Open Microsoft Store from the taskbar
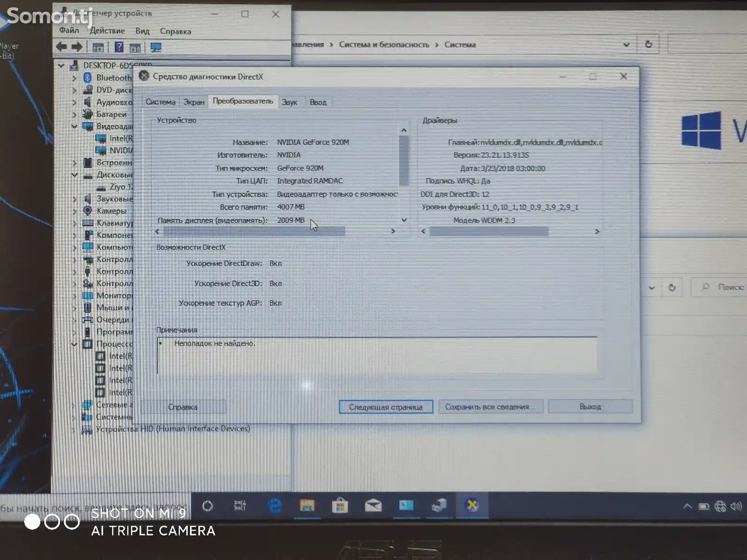Viewport: 747px width, 560px height. pos(340,505)
